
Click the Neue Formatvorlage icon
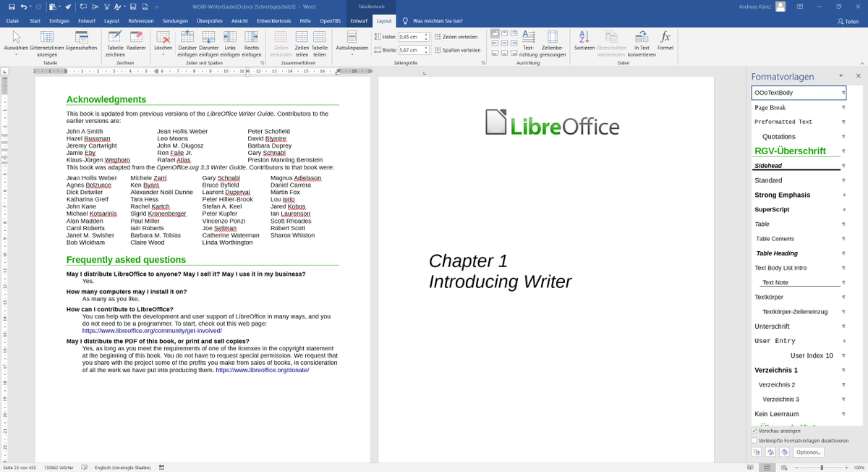pyautogui.click(x=757, y=452)
